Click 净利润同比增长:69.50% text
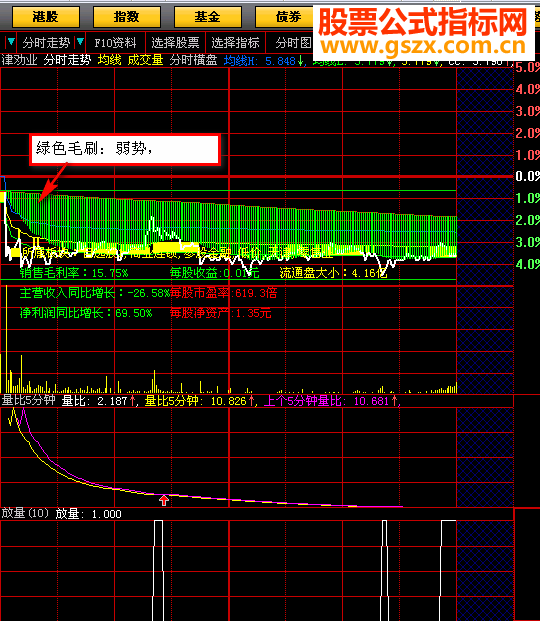This screenshot has height=621, width=540. 86,313
